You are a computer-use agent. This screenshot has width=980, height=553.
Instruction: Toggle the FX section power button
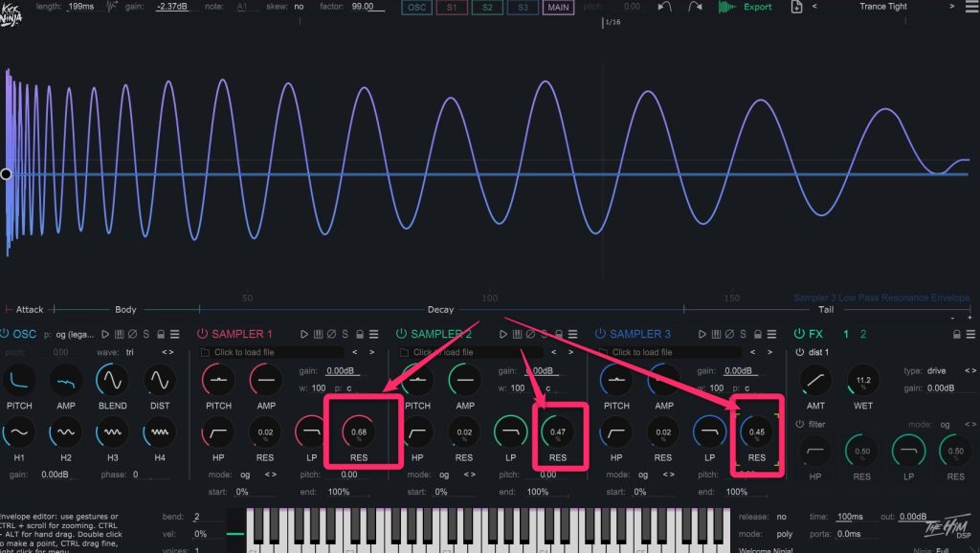(799, 334)
